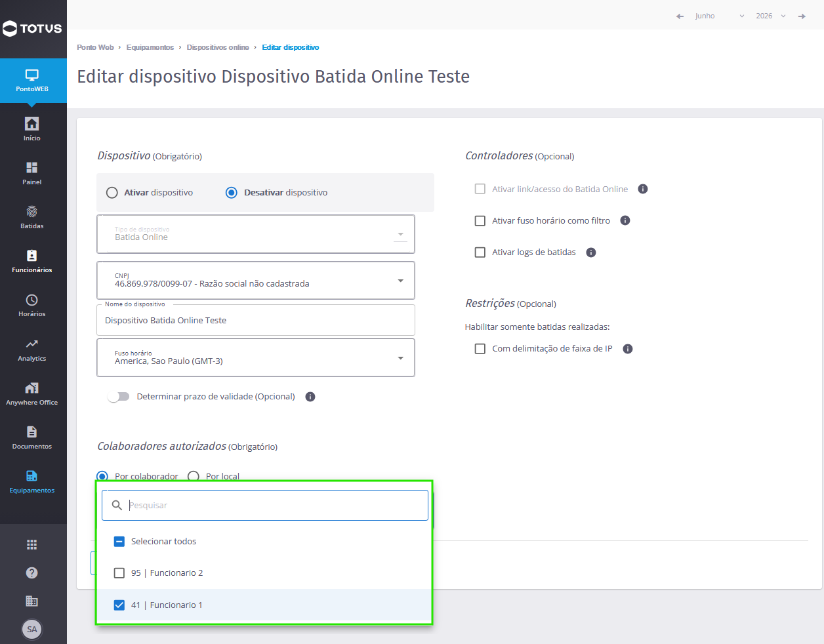
Task: Click the TOTVS logo
Action: point(32,28)
